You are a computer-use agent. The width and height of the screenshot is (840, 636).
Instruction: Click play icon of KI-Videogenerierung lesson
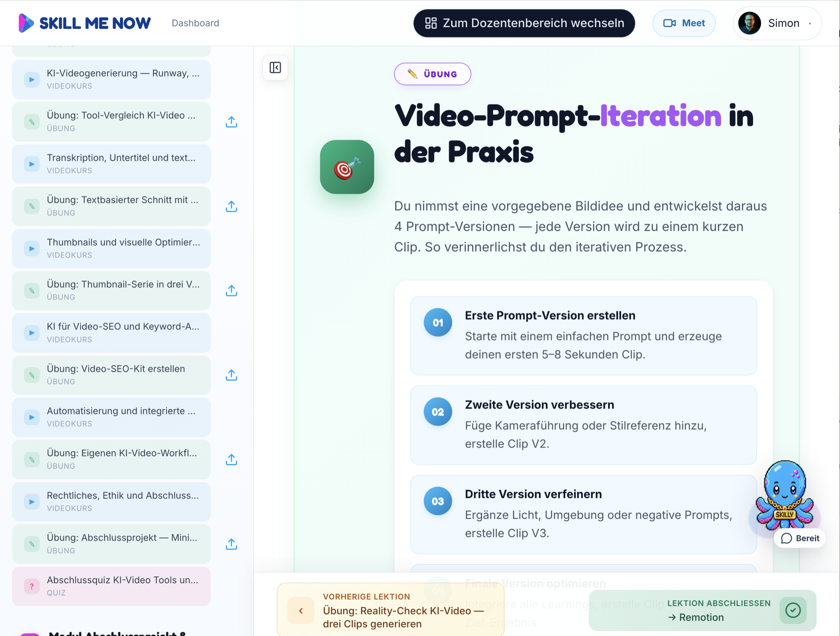click(x=32, y=80)
